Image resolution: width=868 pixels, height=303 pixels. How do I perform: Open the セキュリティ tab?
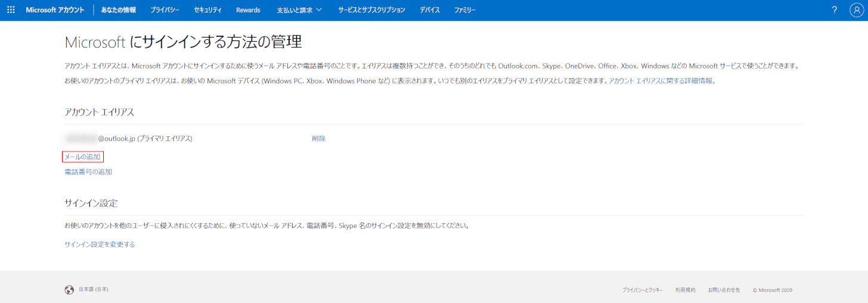point(208,10)
